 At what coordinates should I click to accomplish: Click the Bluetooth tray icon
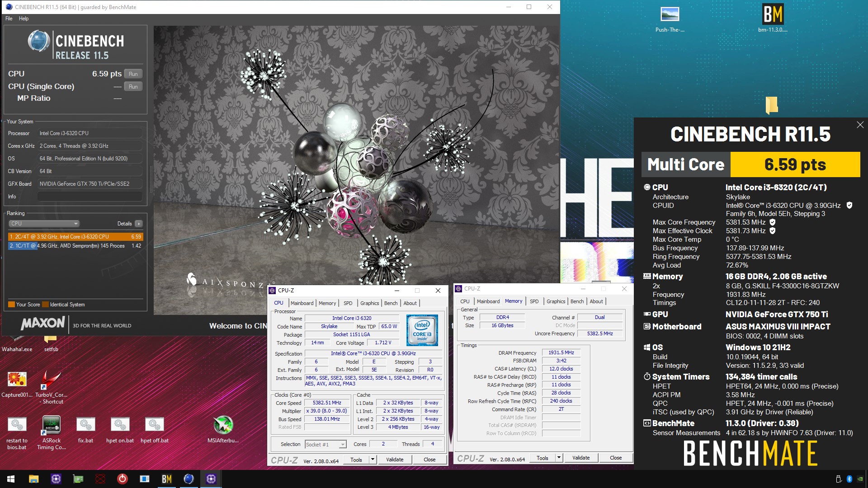coord(849,479)
